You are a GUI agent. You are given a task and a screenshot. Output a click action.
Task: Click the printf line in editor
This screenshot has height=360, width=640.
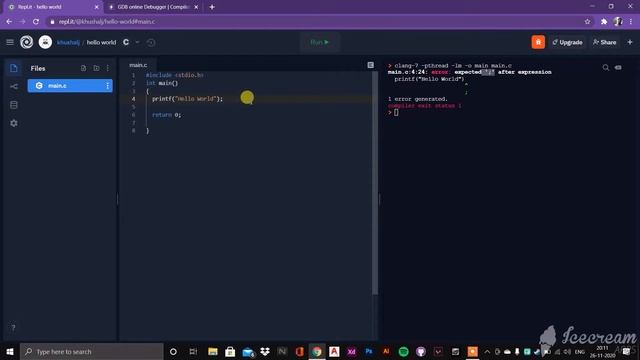point(187,99)
